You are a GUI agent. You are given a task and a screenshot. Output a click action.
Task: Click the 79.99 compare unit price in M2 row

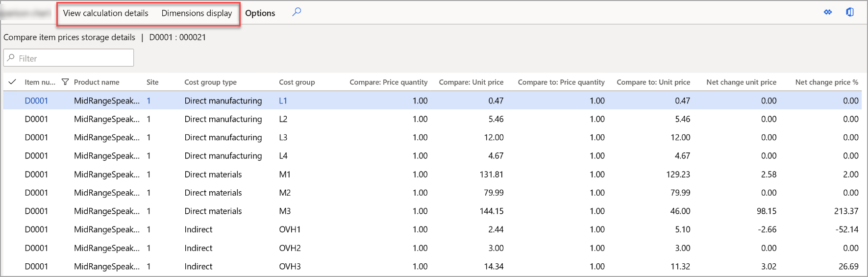click(x=494, y=193)
